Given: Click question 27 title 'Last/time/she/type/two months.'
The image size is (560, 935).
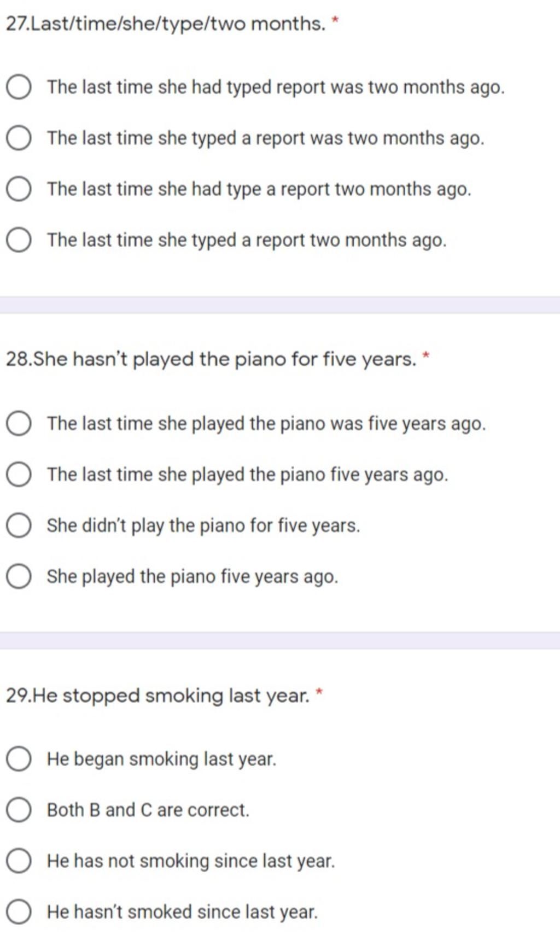Looking at the screenshot, I should click(166, 24).
